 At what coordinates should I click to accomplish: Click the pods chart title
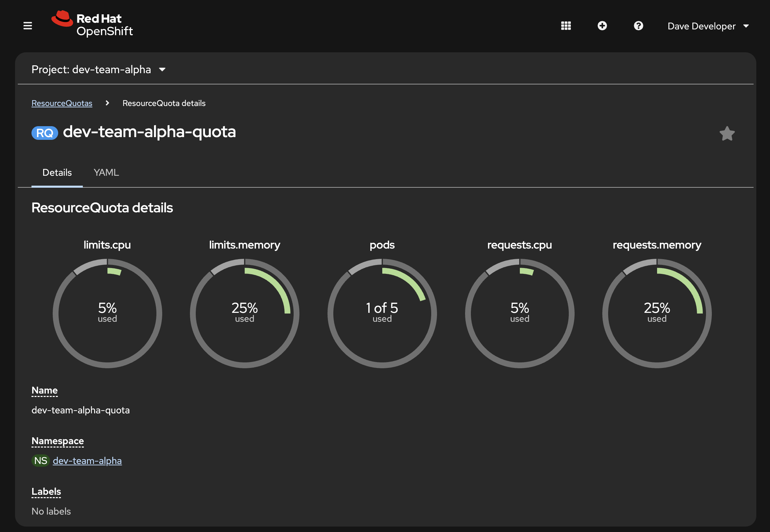(x=382, y=245)
